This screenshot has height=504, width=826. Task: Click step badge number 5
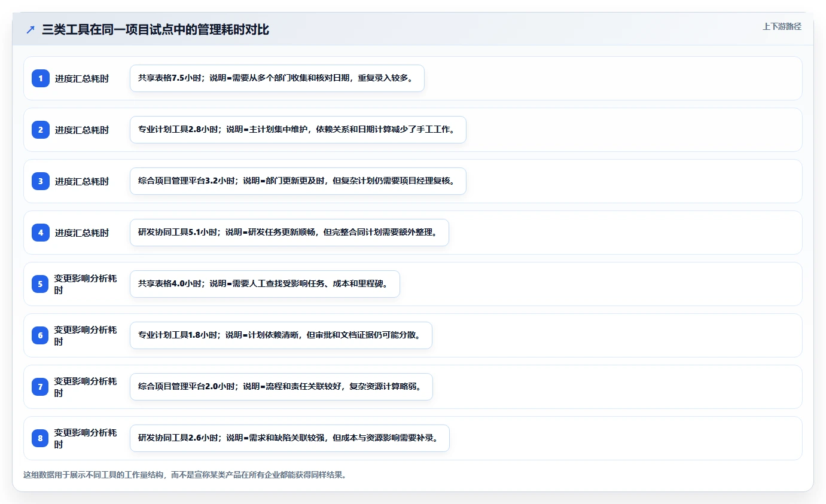(x=41, y=284)
